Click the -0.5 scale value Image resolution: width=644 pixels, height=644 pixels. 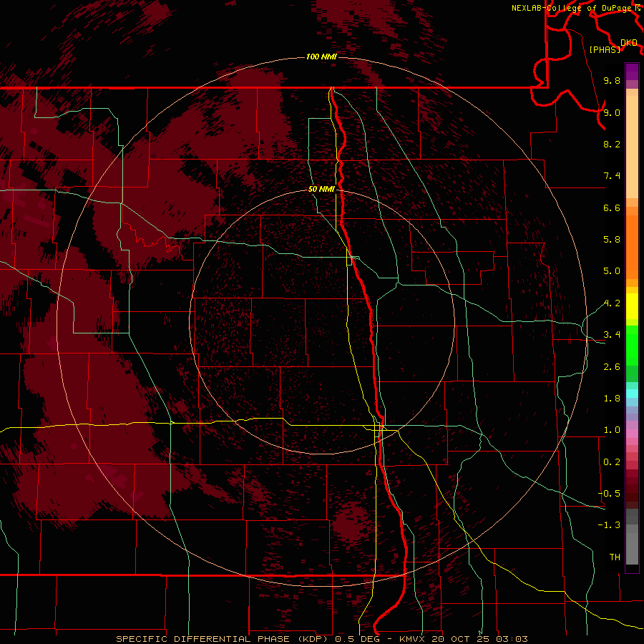[x=609, y=494]
